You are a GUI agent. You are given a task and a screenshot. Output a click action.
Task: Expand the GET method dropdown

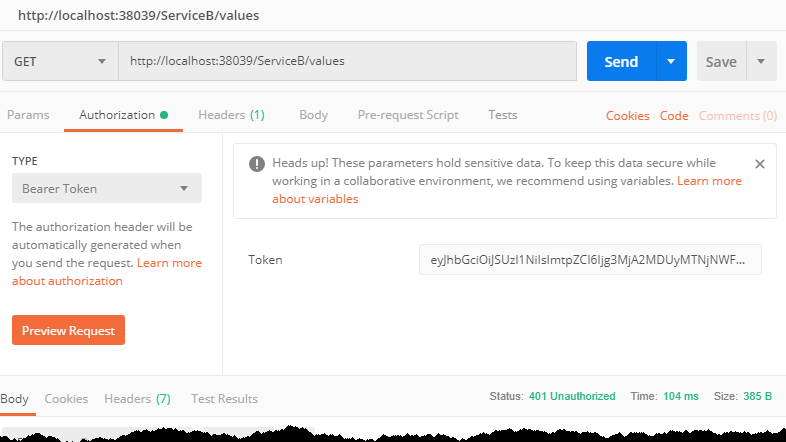pos(60,61)
